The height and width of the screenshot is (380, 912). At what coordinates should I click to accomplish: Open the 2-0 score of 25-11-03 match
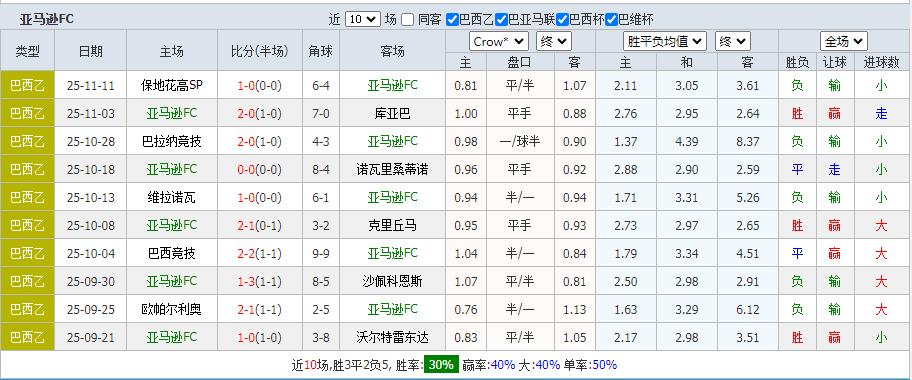coord(247,113)
